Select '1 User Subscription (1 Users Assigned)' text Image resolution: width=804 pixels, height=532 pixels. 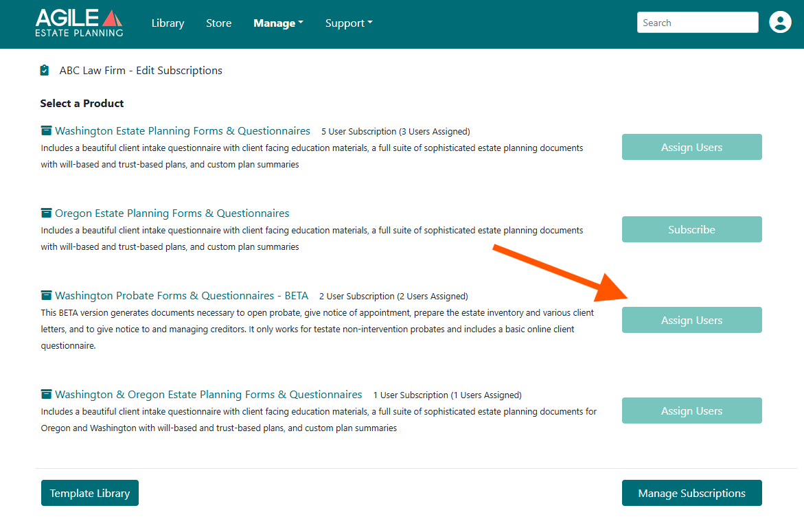[x=447, y=395]
